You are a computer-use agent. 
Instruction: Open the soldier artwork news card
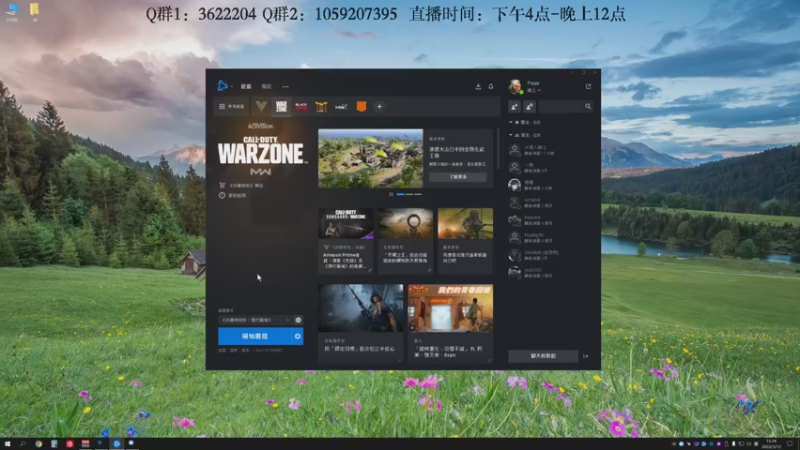tap(465, 240)
